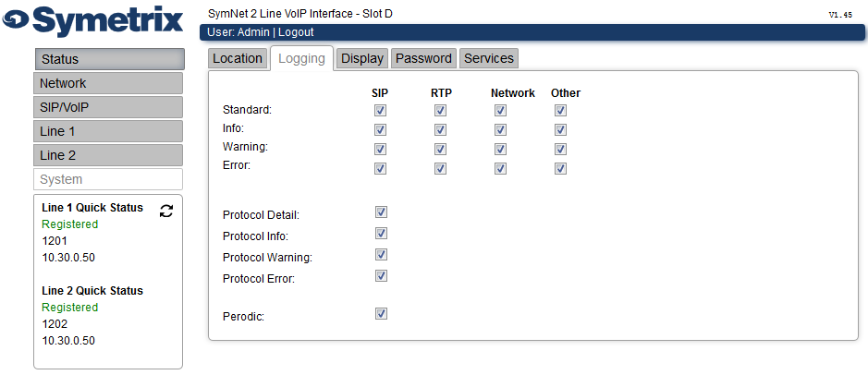Toggle Error Network logging checkbox
The height and width of the screenshot is (375, 868).
pyautogui.click(x=500, y=168)
